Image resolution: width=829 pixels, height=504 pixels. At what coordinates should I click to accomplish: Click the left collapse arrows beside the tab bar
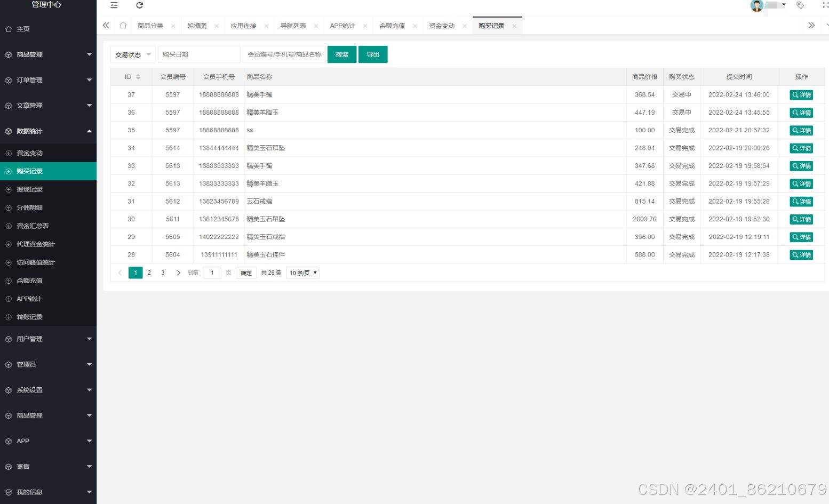pyautogui.click(x=106, y=25)
